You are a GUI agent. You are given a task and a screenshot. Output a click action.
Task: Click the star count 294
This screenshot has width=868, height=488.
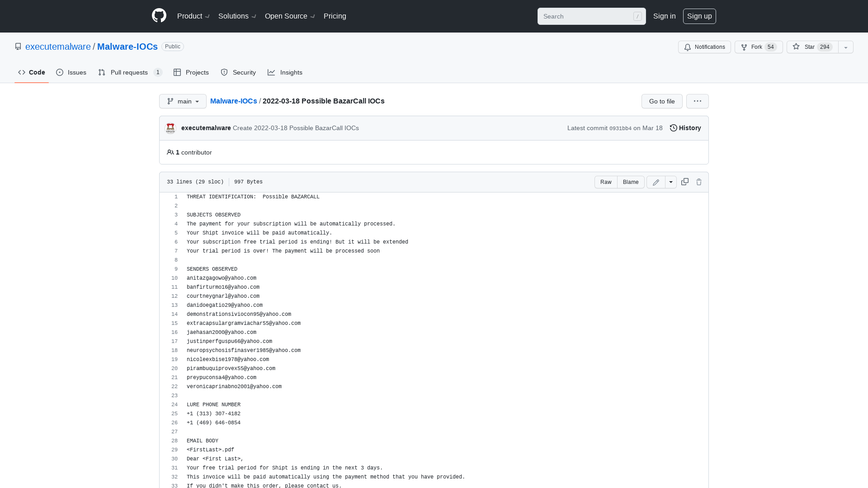pyautogui.click(x=825, y=47)
